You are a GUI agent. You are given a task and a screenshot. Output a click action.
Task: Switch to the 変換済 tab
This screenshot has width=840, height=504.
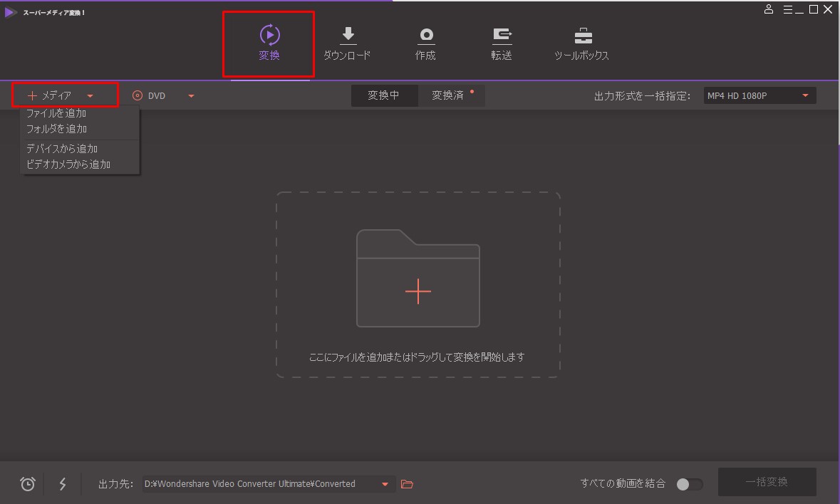(x=448, y=95)
